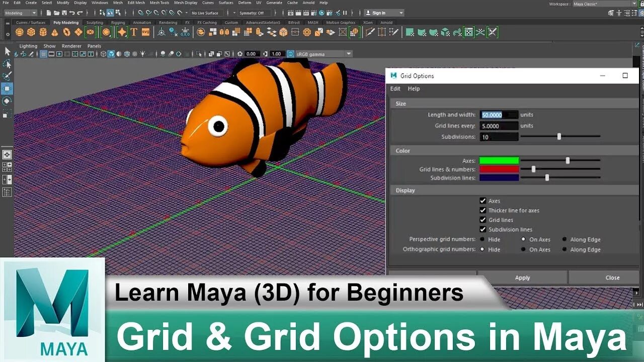Image resolution: width=644 pixels, height=362 pixels.
Task: Switch to the Rigging shelf tab
Action: [118, 22]
